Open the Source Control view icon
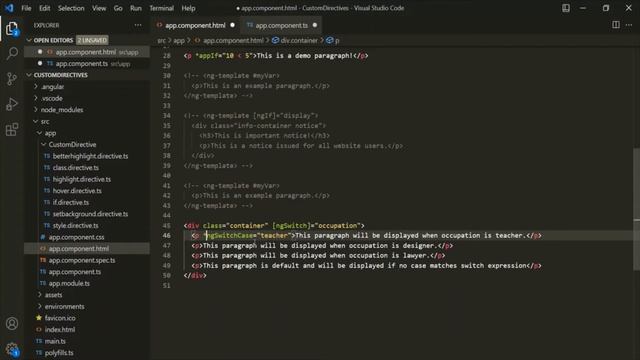The height and width of the screenshot is (360, 640). pyautogui.click(x=12, y=79)
